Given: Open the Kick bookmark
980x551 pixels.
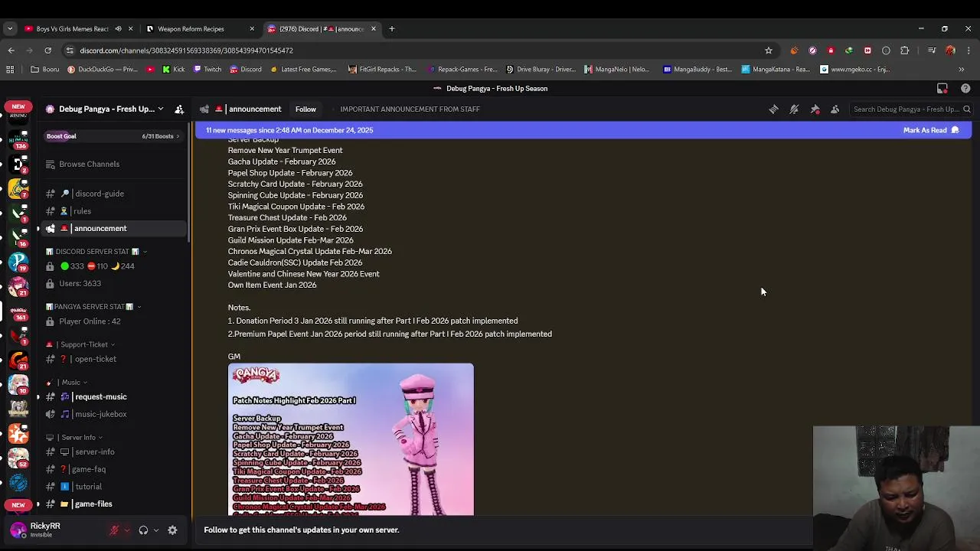Looking at the screenshot, I should 173,69.
